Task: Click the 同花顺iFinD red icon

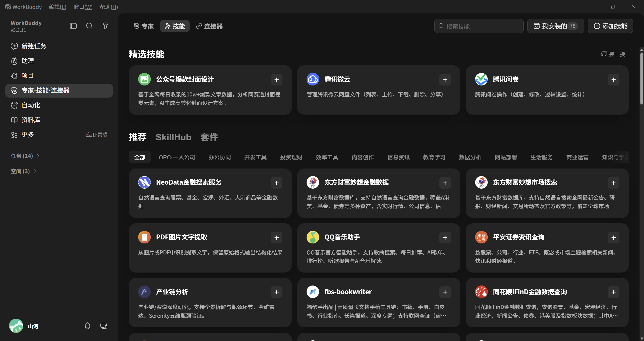Action: (481, 292)
